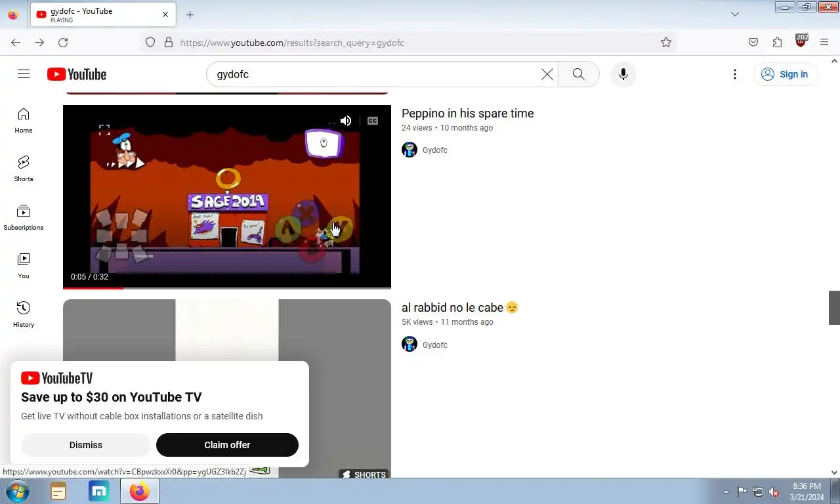Open Shorts in the sidebar
840x504 pixels.
24,169
